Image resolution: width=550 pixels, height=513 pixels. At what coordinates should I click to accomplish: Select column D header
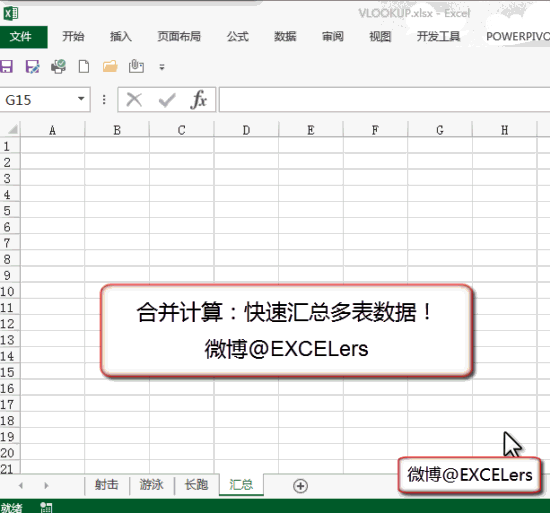pos(246,130)
